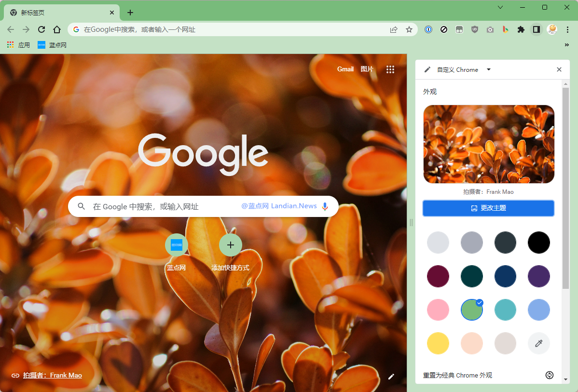Expand the 自定义 Chrome panel dropdown

point(488,69)
